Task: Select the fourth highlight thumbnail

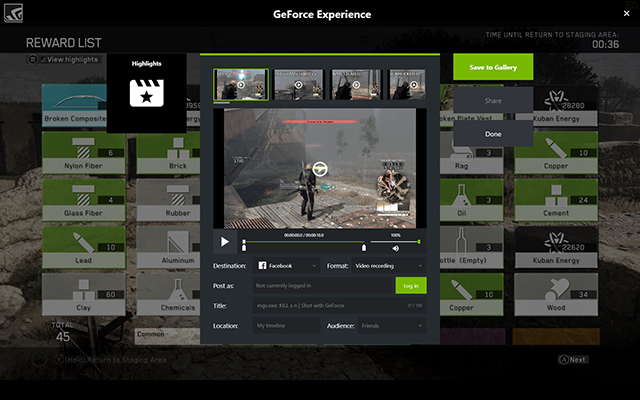Action: 407,84
